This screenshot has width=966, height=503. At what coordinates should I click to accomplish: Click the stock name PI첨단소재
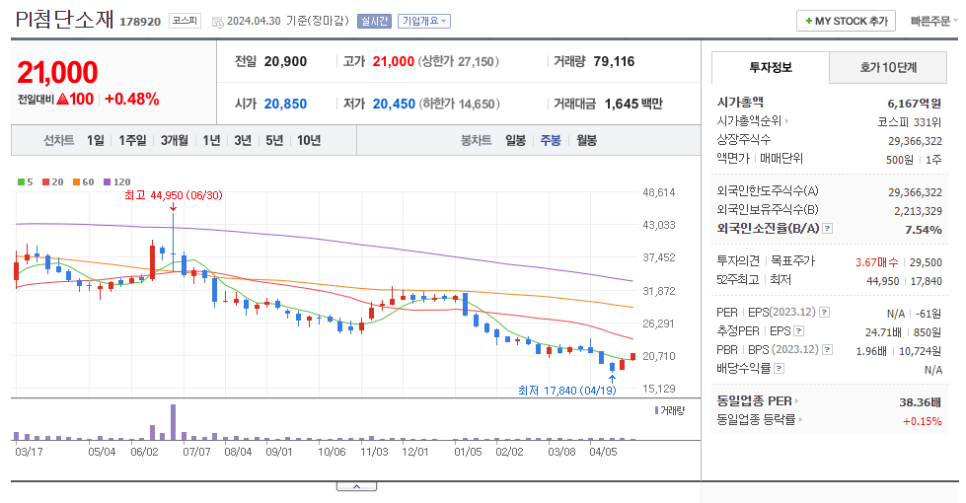(64, 20)
